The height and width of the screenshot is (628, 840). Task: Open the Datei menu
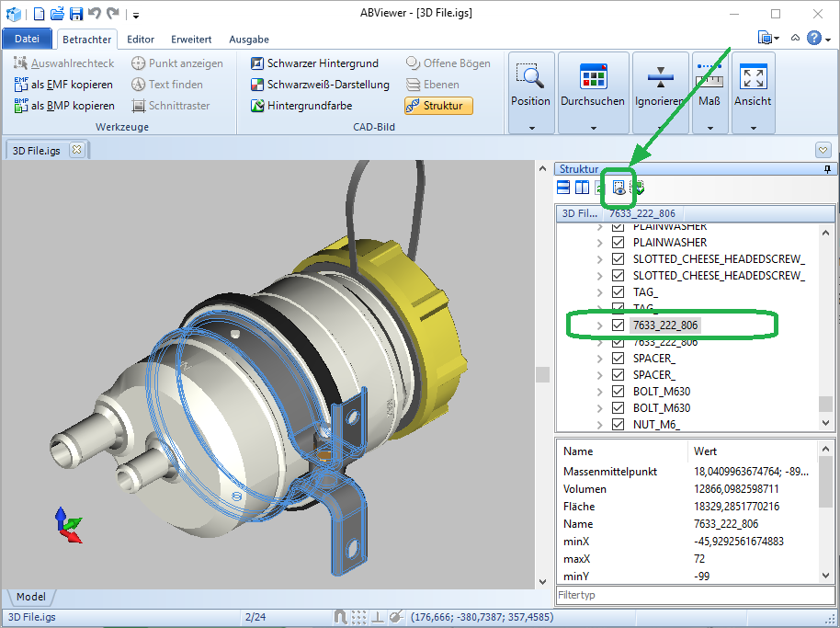coord(28,39)
